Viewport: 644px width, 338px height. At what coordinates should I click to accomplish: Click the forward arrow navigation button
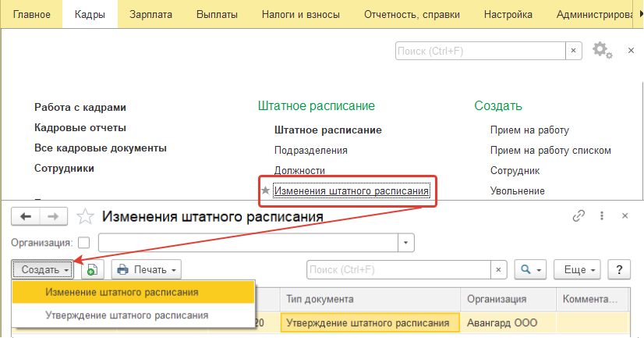tap(53, 216)
